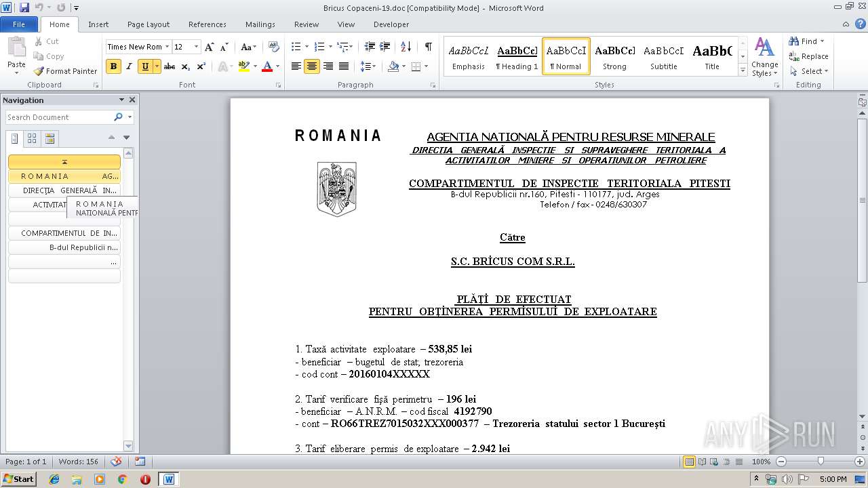The height and width of the screenshot is (488, 868).
Task: Open spelling check status icon
Action: (x=117, y=462)
